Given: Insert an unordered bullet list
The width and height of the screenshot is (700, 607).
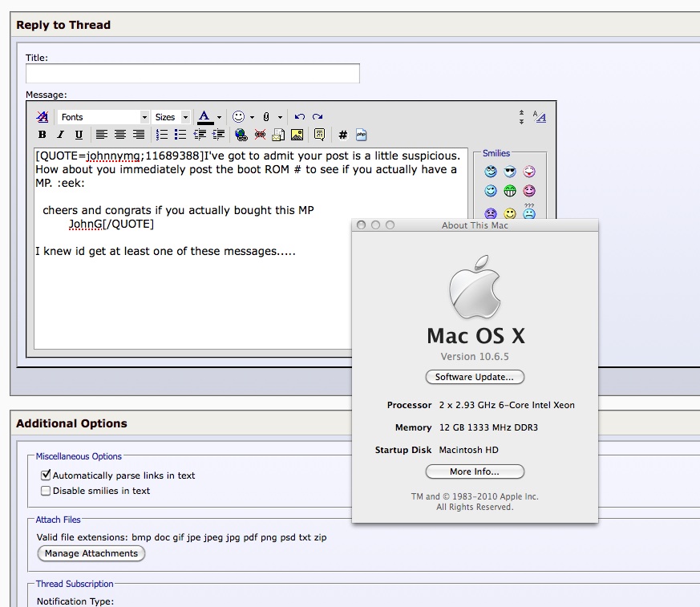Looking at the screenshot, I should coord(180,135).
